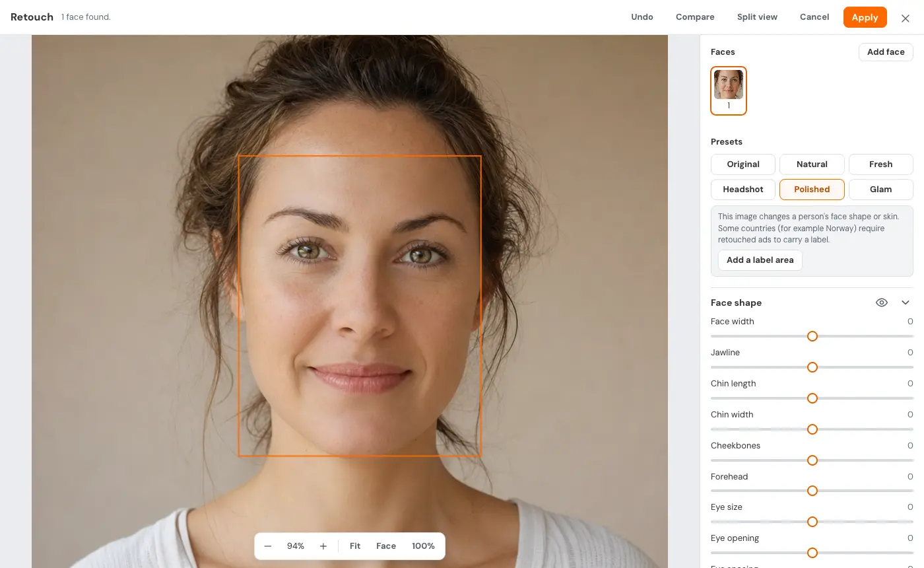
Task: Click the Eye opening slider handle
Action: [x=812, y=553]
